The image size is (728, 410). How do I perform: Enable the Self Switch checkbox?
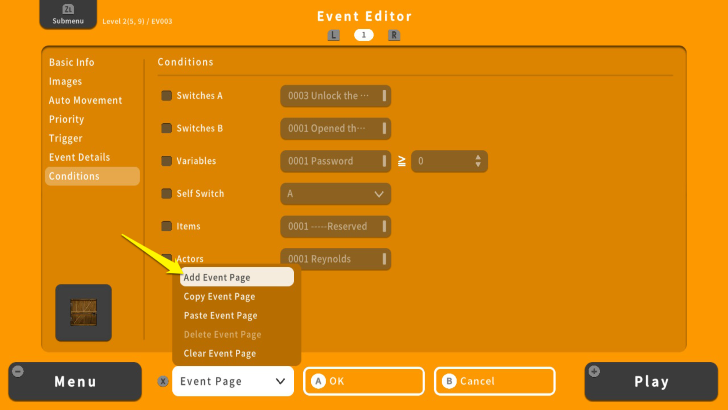click(166, 193)
